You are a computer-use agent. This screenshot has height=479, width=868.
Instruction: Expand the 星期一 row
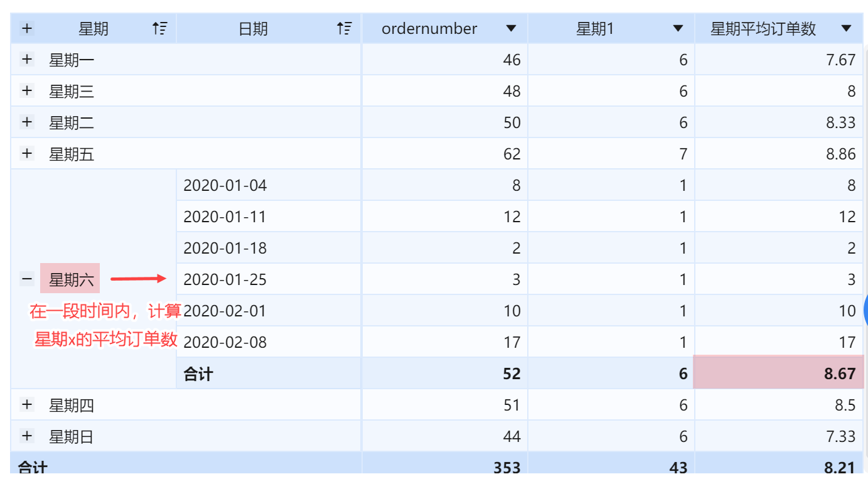click(x=26, y=60)
